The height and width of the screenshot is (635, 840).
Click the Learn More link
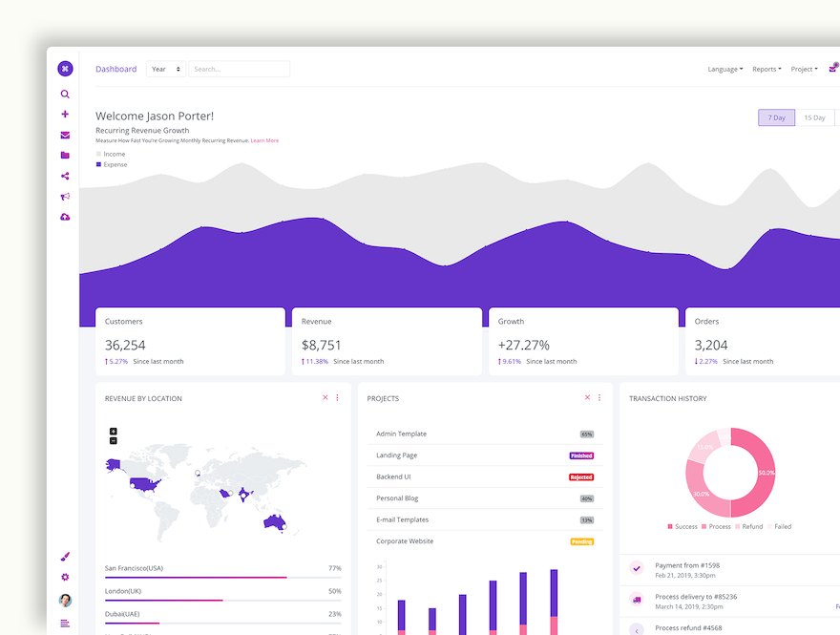coord(264,140)
